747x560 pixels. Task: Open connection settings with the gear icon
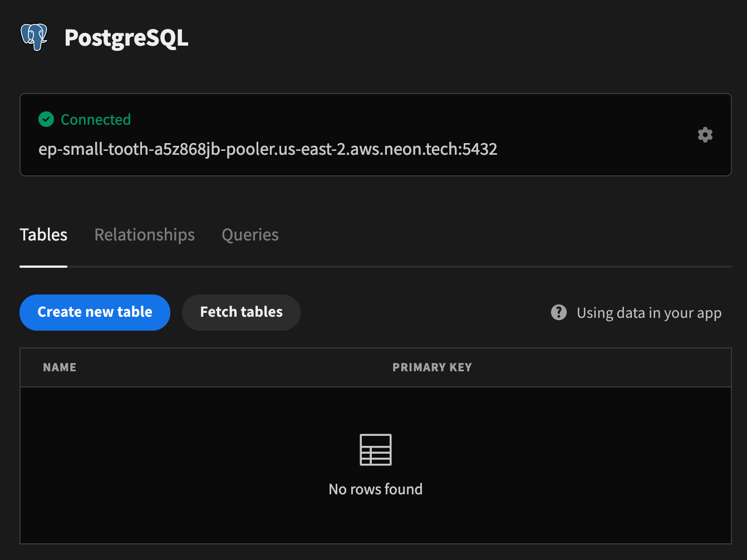tap(705, 135)
